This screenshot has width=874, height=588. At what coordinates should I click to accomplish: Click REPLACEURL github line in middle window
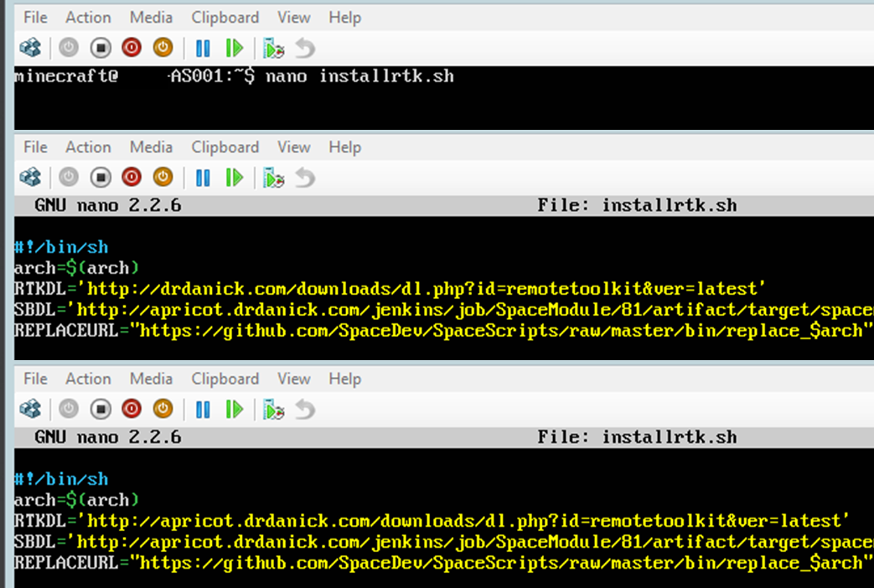click(x=443, y=331)
